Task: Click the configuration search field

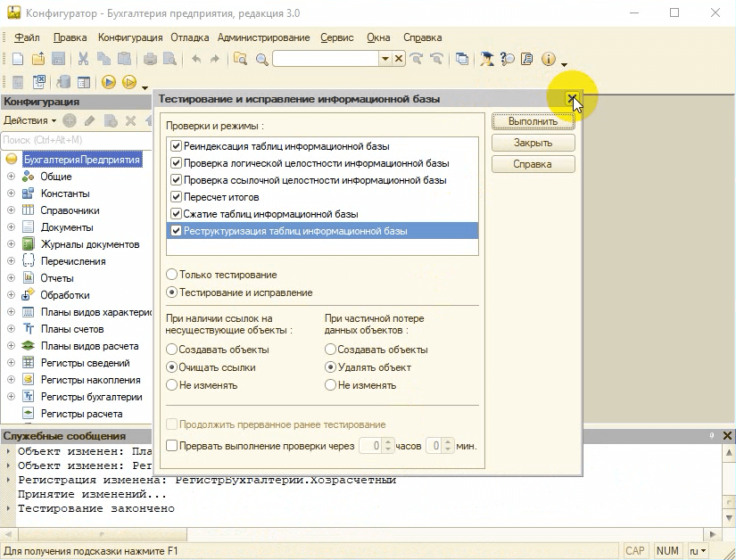Action: [x=76, y=140]
